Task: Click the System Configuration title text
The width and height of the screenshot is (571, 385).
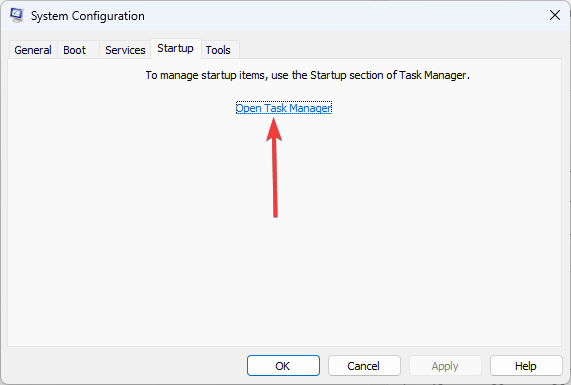Action: click(x=88, y=16)
